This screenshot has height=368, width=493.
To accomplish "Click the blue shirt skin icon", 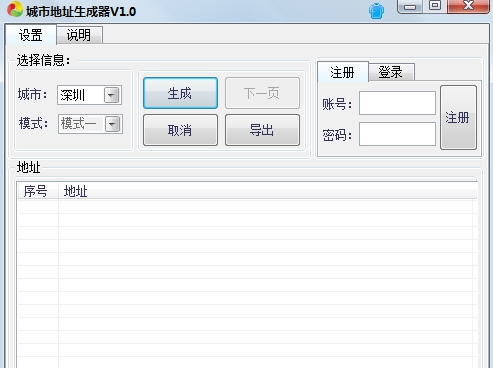I will coord(376,11).
